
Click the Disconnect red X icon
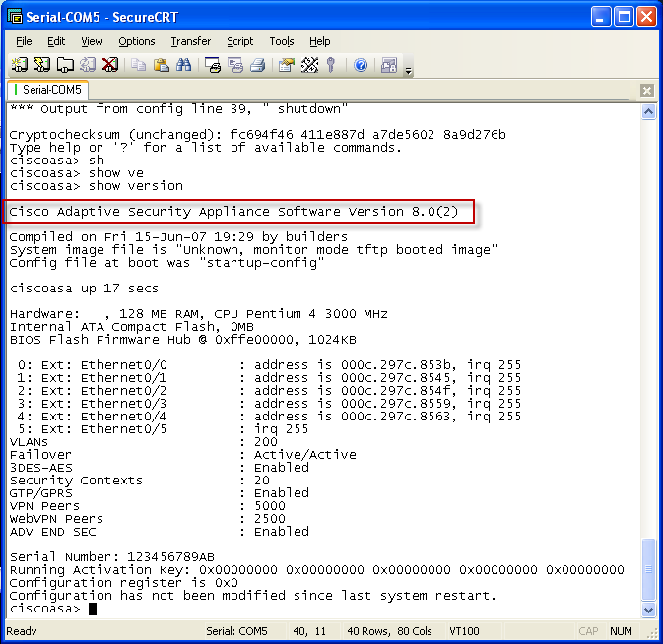[110, 65]
